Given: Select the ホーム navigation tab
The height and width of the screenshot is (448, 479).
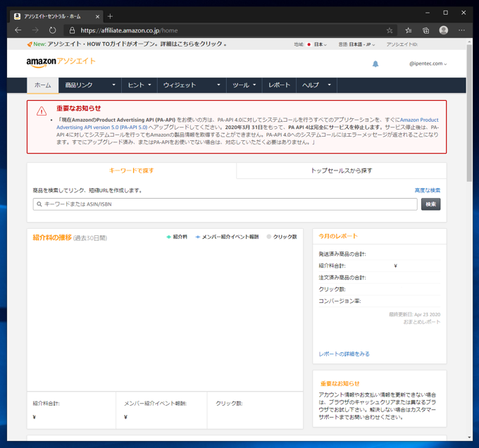Looking at the screenshot, I should (43, 85).
